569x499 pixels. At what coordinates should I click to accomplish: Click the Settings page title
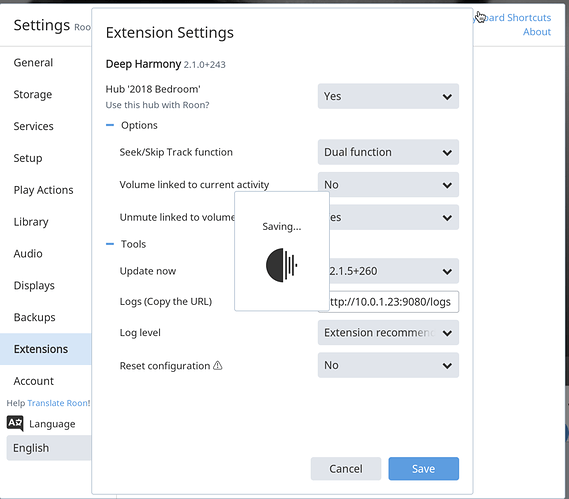pos(41,25)
